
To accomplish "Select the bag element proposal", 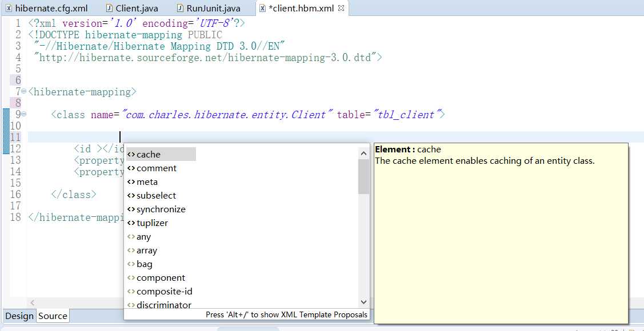I will tap(144, 264).
